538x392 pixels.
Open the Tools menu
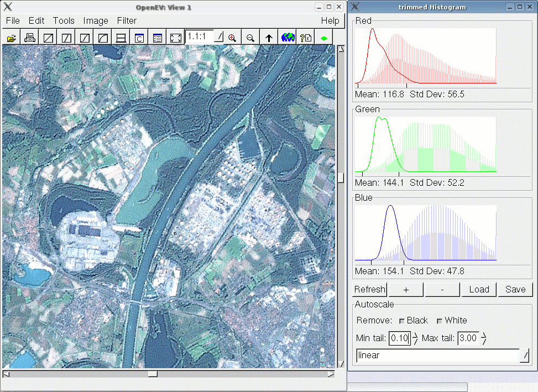[x=64, y=20]
